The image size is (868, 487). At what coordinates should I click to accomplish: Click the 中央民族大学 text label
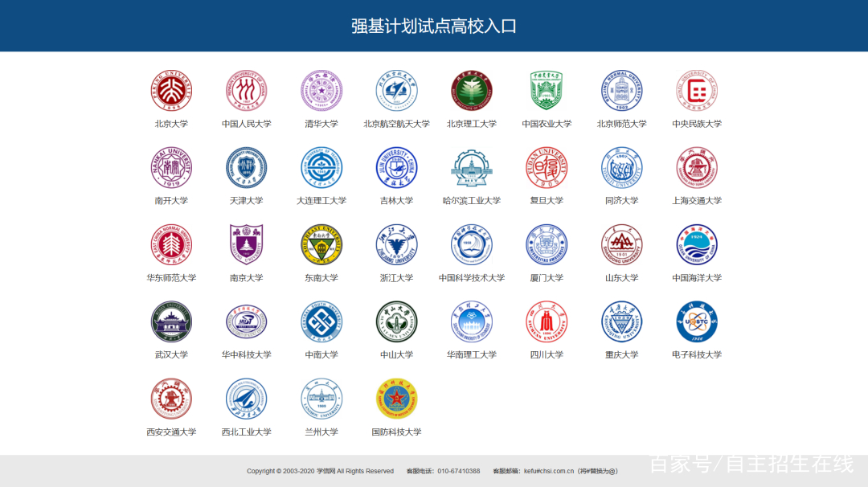(696, 124)
